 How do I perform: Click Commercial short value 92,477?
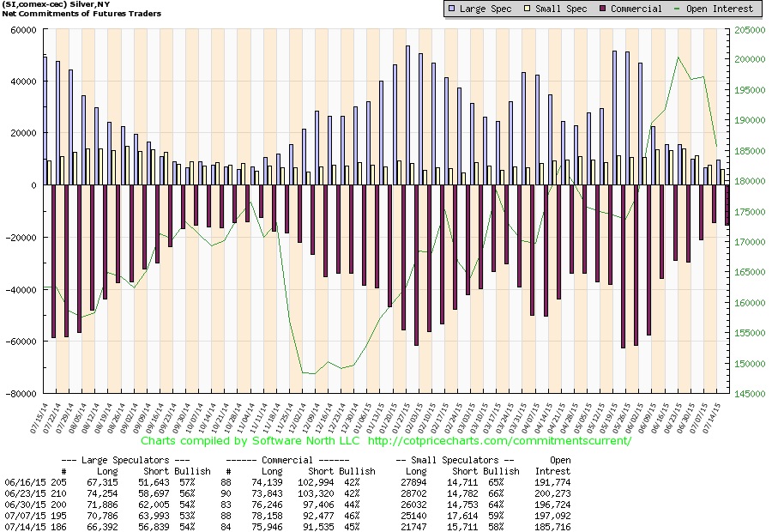(x=318, y=517)
